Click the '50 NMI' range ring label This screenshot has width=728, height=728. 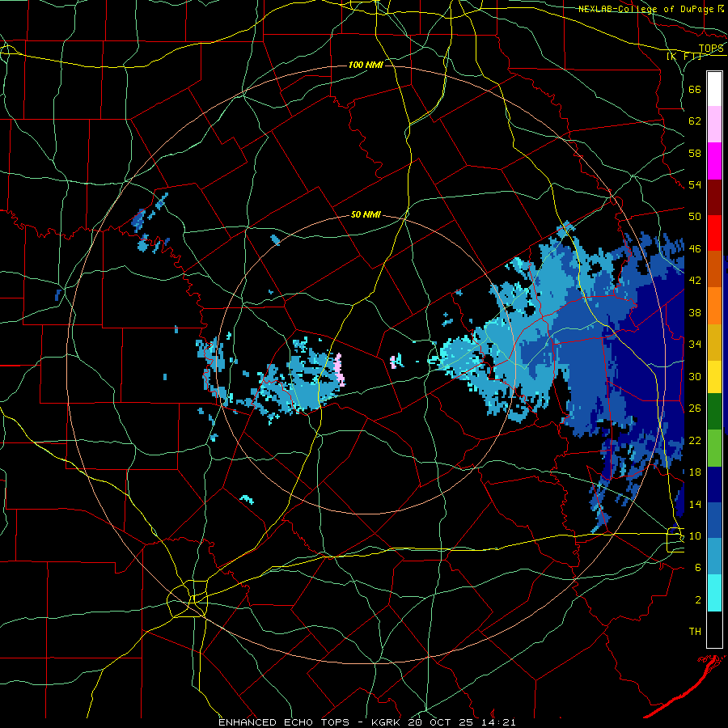click(x=366, y=214)
